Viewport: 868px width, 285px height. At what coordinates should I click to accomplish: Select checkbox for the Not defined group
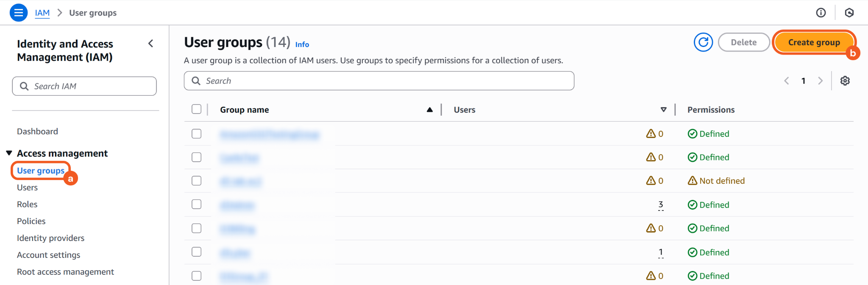(196, 181)
